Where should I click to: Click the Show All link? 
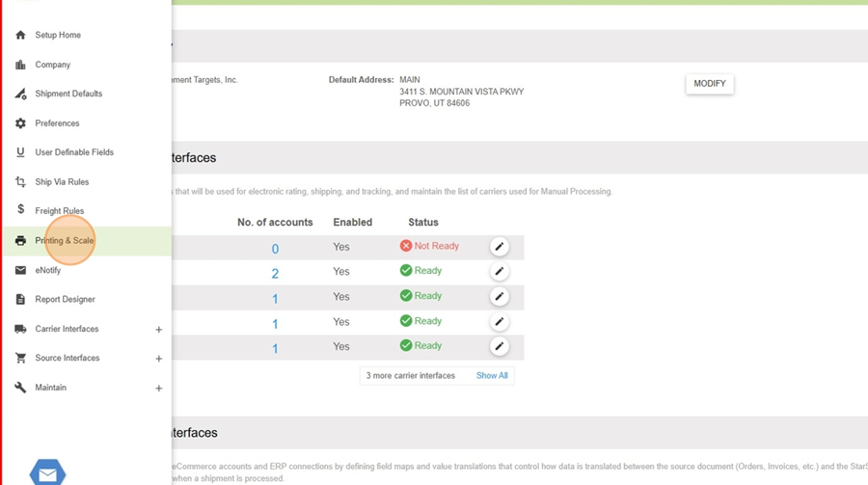[x=492, y=375]
